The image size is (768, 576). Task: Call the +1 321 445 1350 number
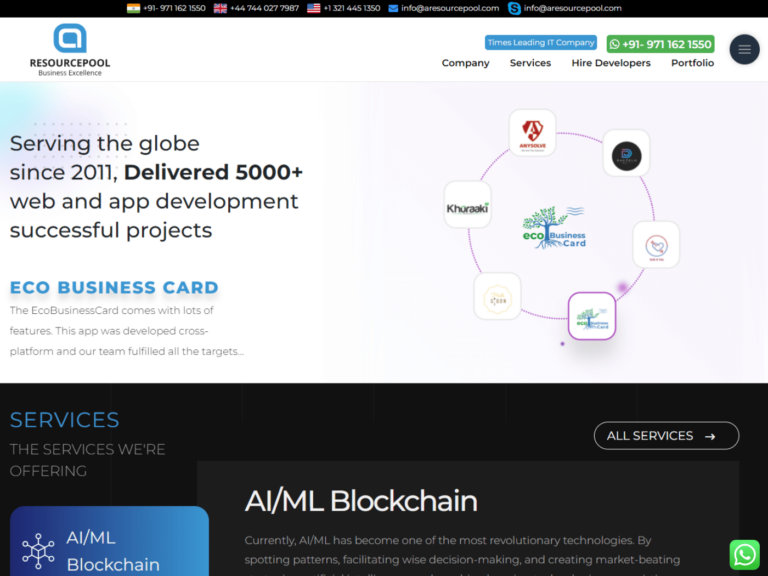click(x=352, y=8)
